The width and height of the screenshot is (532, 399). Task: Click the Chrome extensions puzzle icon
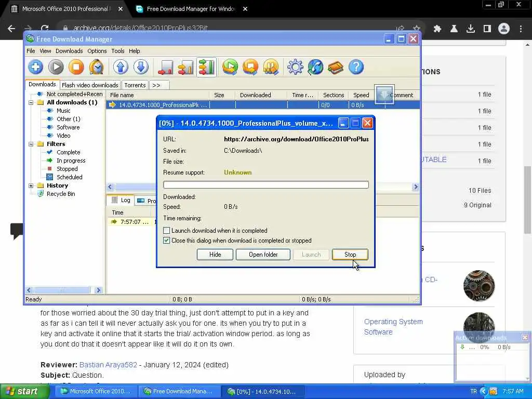[x=437, y=29]
